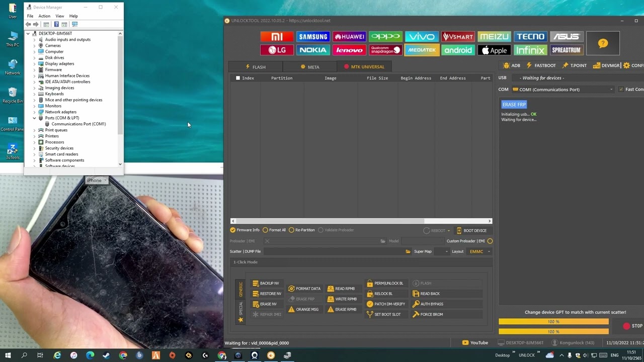Click the Windows Start button
Viewport: 644px width, 362px height.
[x=8, y=355]
